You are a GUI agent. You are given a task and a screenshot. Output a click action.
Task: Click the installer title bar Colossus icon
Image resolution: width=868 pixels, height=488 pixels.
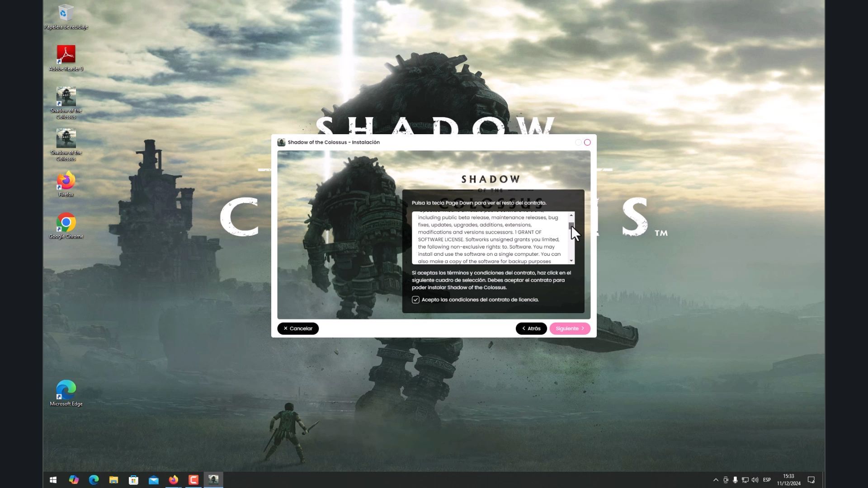click(x=281, y=142)
